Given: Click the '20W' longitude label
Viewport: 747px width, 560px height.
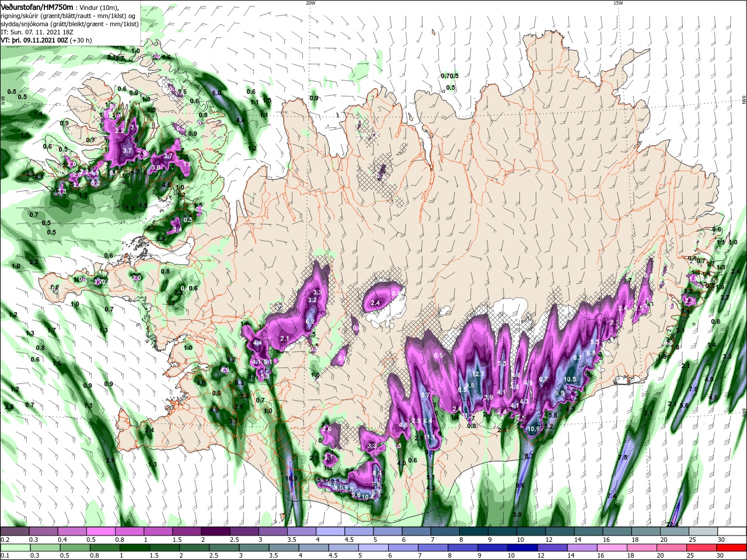Looking at the screenshot, I should pos(310,3).
